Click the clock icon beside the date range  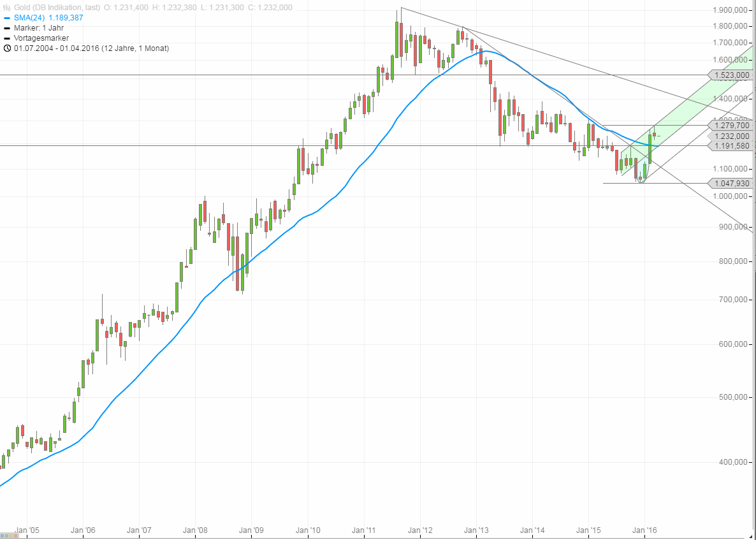tap(7, 48)
